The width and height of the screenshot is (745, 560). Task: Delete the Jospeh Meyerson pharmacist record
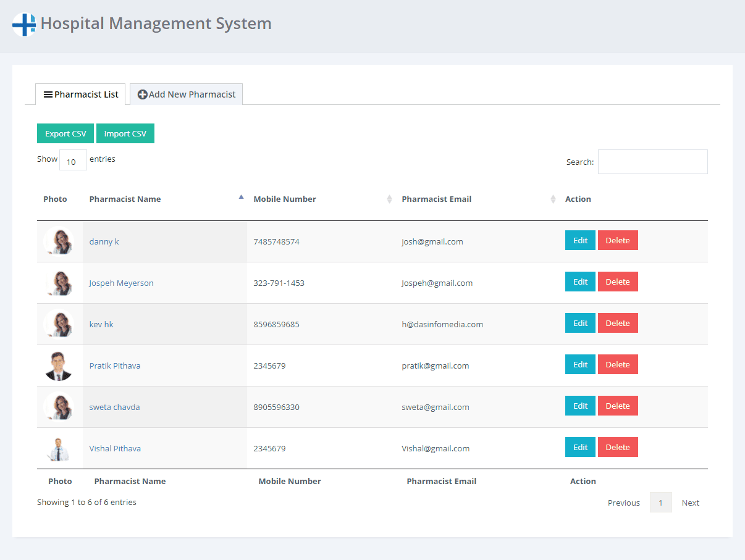617,282
